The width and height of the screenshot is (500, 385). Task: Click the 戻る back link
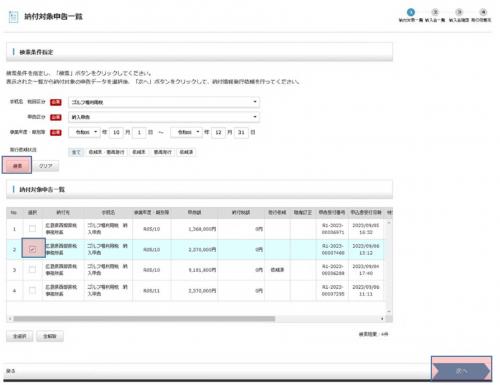[x=11, y=371]
